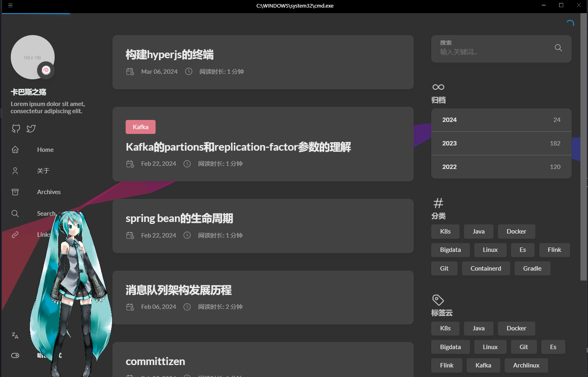
Task: Toggle the dark mode switch
Action: click(15, 355)
